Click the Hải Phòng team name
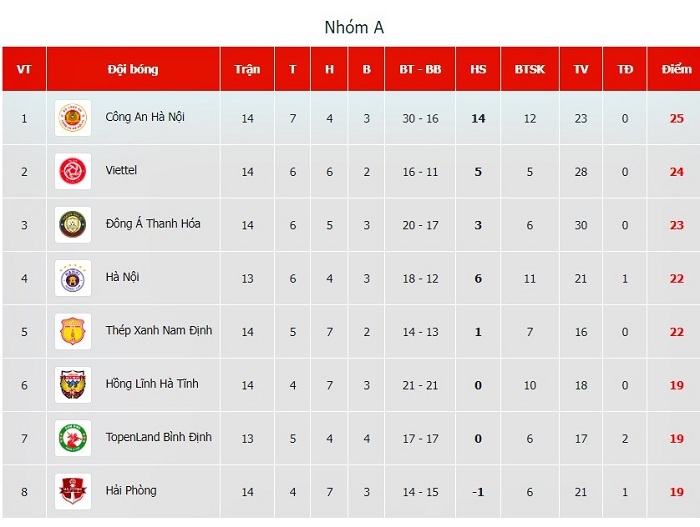Image resolution: width=700 pixels, height=527 pixels. click(x=131, y=490)
